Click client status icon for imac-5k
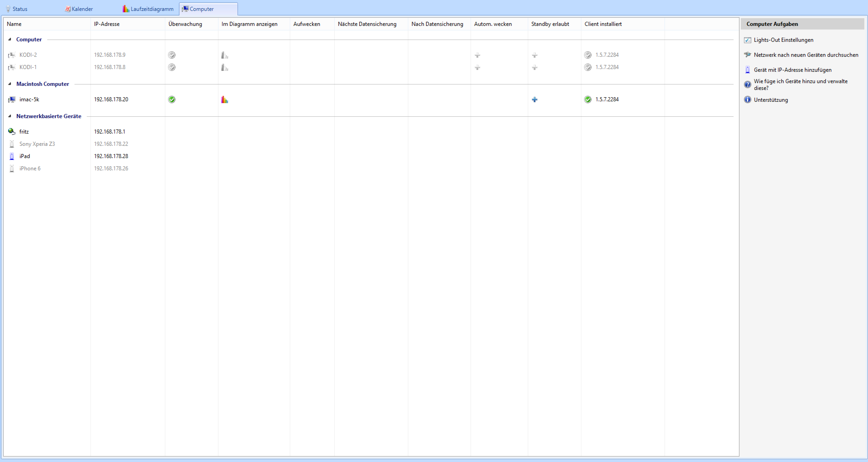The height and width of the screenshot is (462, 868). (588, 99)
